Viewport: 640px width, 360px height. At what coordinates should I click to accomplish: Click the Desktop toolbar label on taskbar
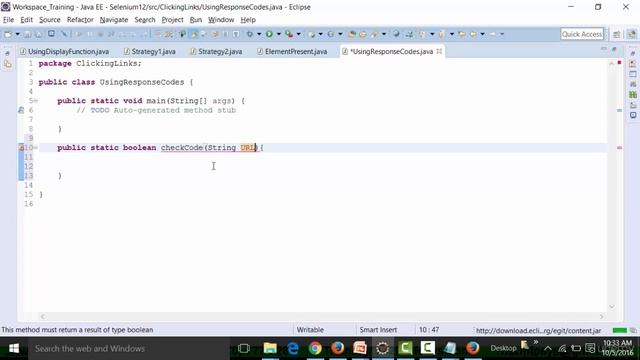point(503,348)
